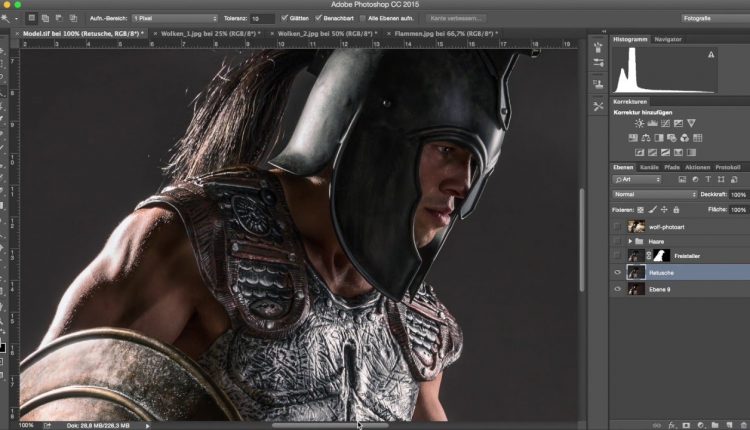Screen dimensions: 750x430
Task: Filter layers by adjustment layers icon
Action: pyautogui.click(x=695, y=180)
